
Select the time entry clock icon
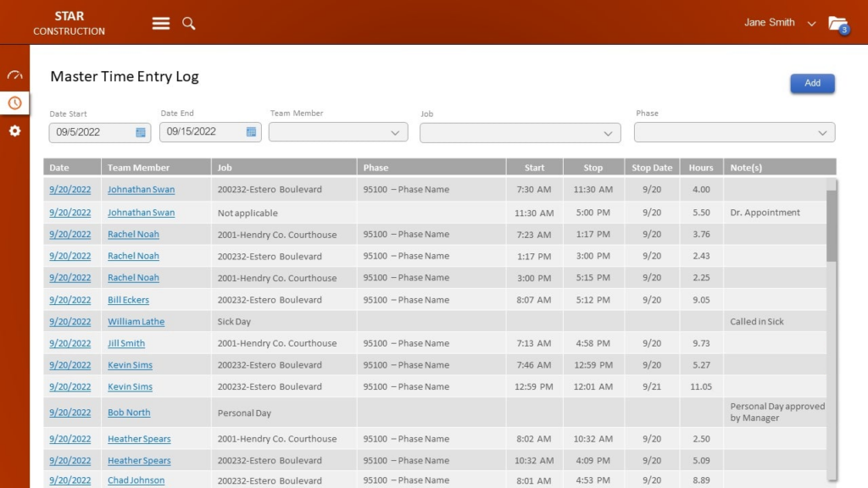14,103
